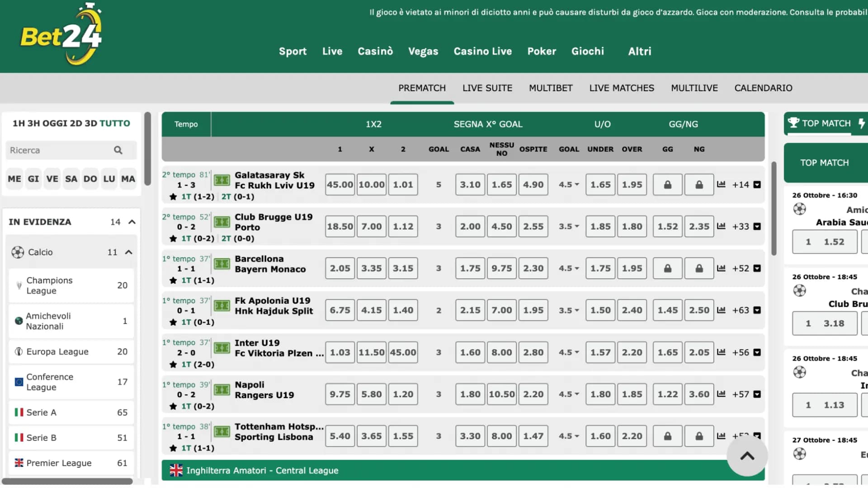
Task: Click the search magnifier icon
Action: point(118,150)
